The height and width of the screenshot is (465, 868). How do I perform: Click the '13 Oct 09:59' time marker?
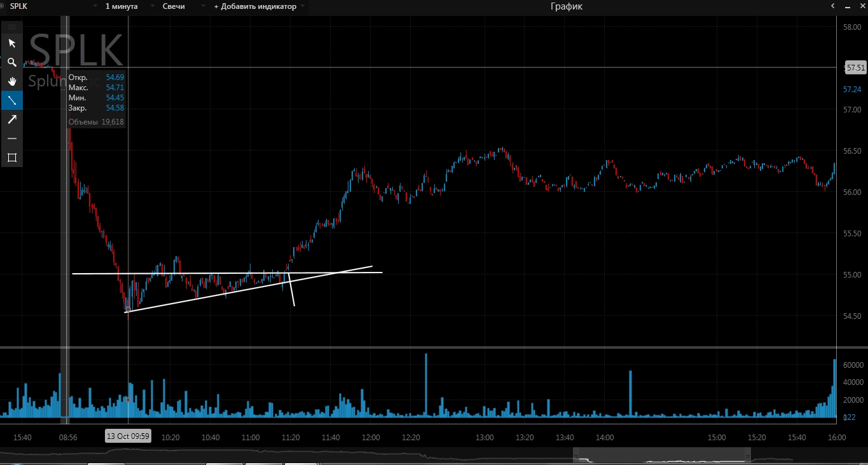(128, 436)
